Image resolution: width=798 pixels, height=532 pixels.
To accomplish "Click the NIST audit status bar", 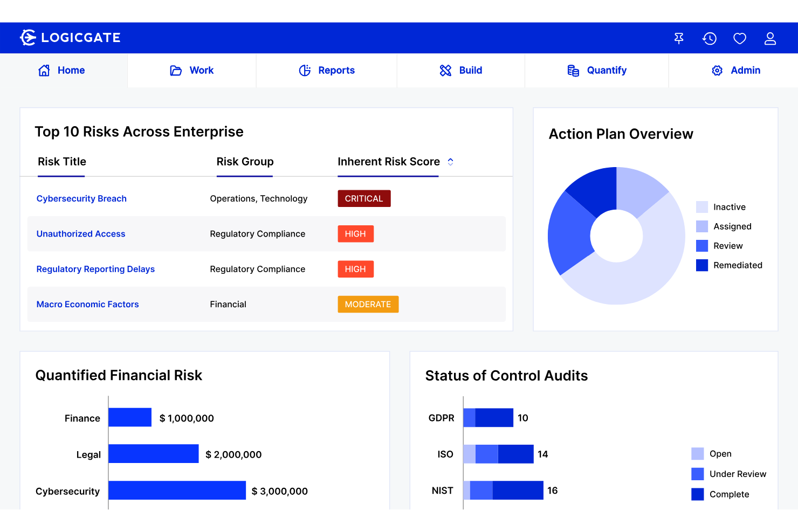I will pyautogui.click(x=504, y=490).
